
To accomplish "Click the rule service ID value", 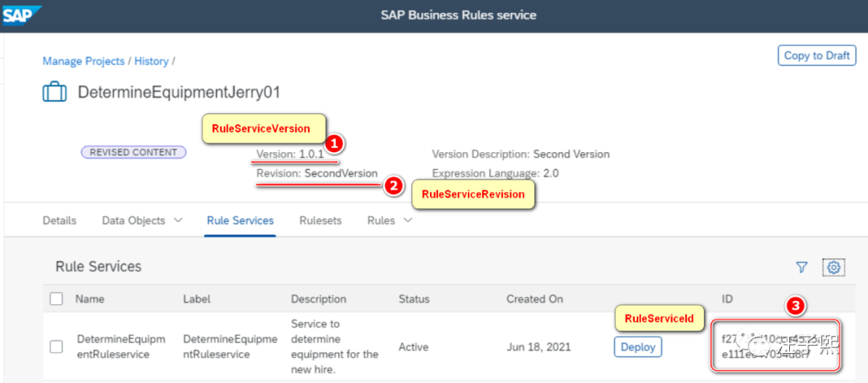I will (x=774, y=347).
